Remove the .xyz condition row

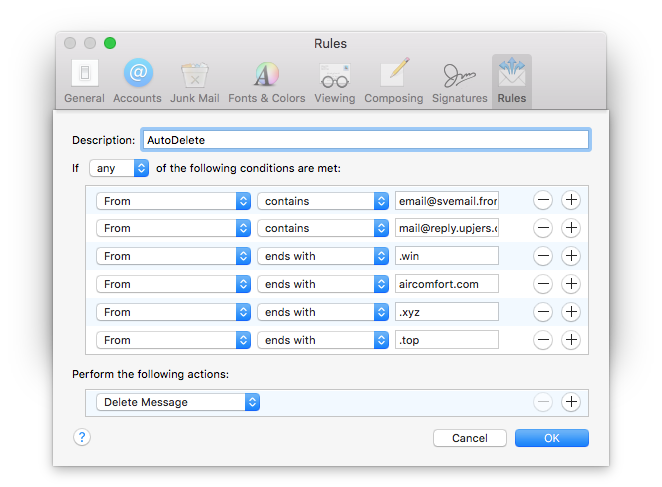point(543,312)
